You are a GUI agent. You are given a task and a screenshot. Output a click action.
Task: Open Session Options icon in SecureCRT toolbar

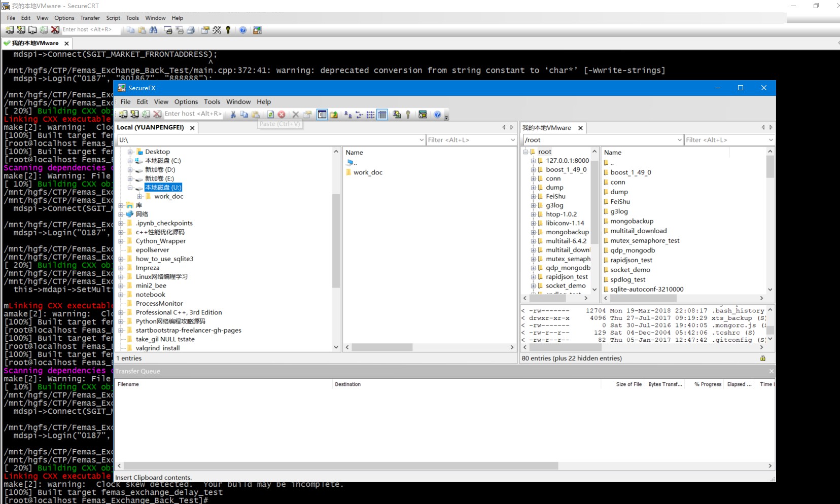pyautogui.click(x=205, y=30)
